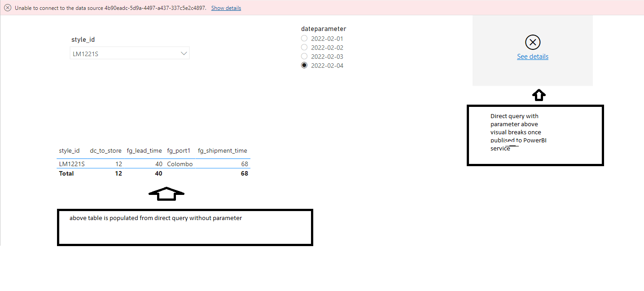This screenshot has height=291, width=644.
Task: Click the Colombo cell in the table
Action: (180, 164)
